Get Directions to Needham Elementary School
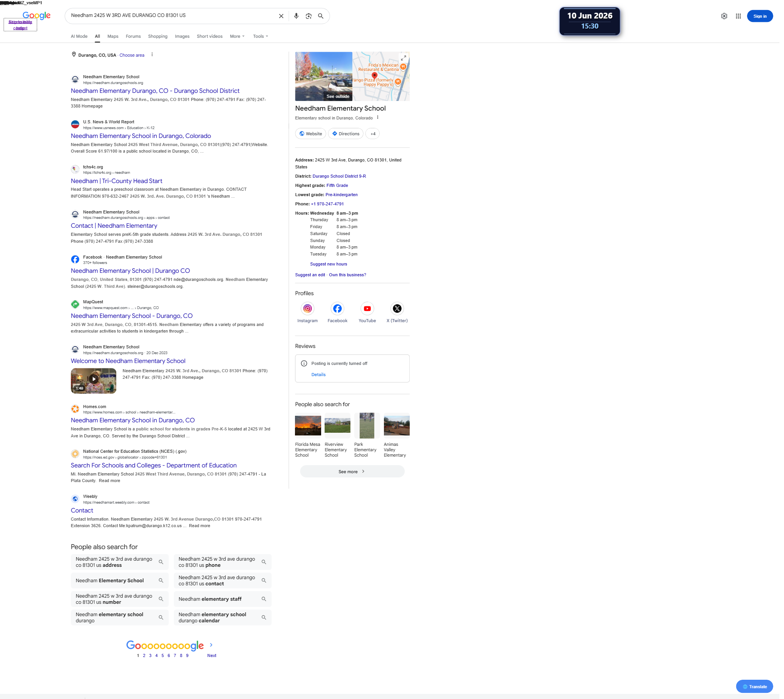Viewport: 784px width, 699px height. pyautogui.click(x=346, y=134)
